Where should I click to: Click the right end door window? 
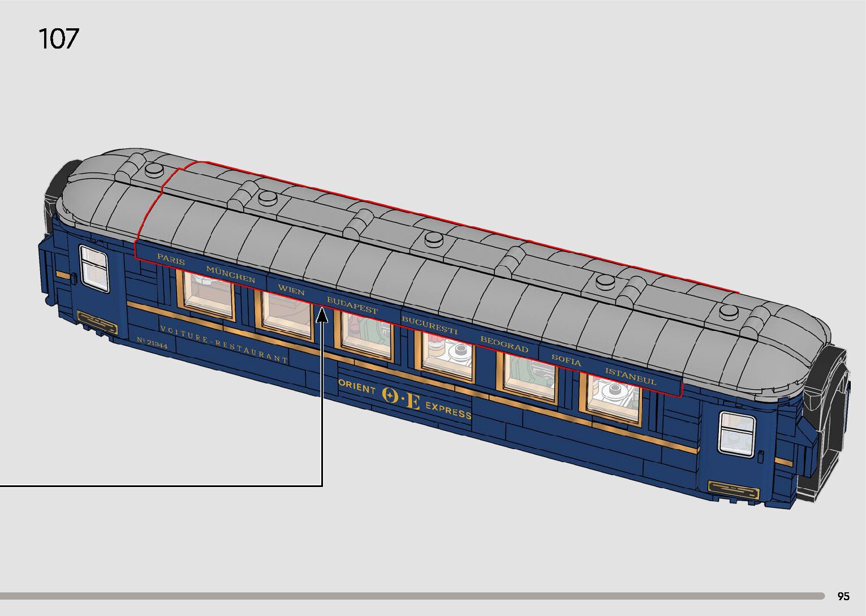pyautogui.click(x=736, y=433)
